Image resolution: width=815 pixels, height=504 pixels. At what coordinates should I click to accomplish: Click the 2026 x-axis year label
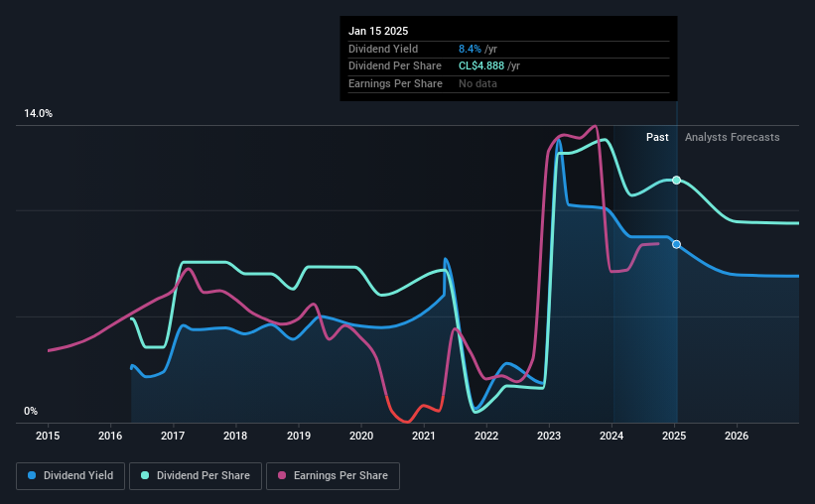click(x=737, y=436)
